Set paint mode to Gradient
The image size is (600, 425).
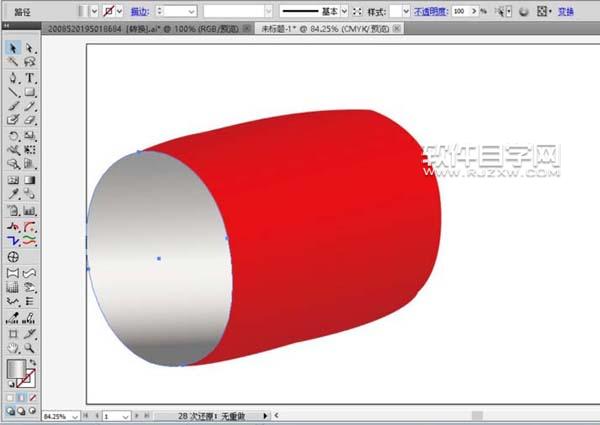click(x=21, y=398)
